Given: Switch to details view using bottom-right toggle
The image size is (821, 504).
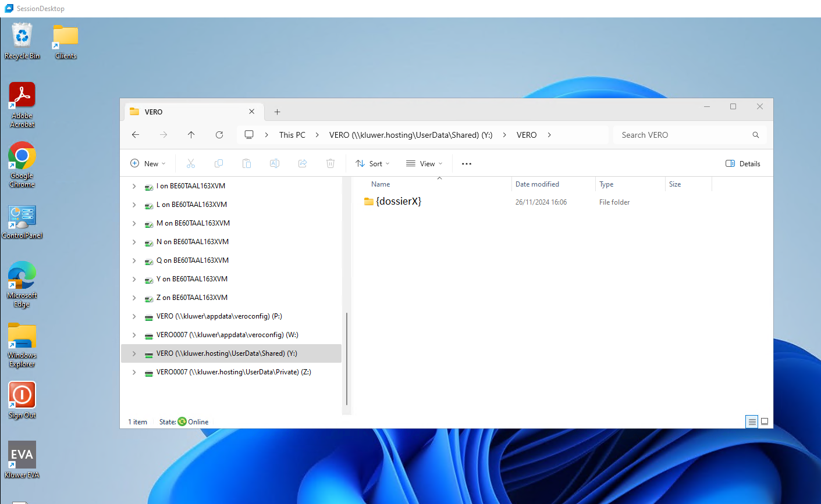Looking at the screenshot, I should (x=752, y=421).
